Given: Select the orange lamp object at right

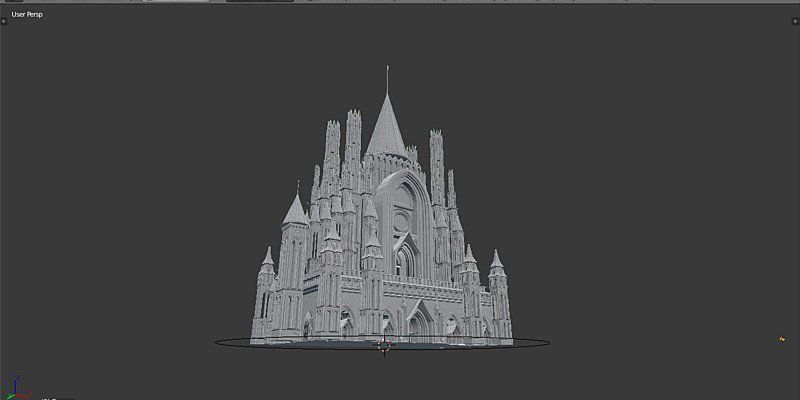Looking at the screenshot, I should coord(782,339).
